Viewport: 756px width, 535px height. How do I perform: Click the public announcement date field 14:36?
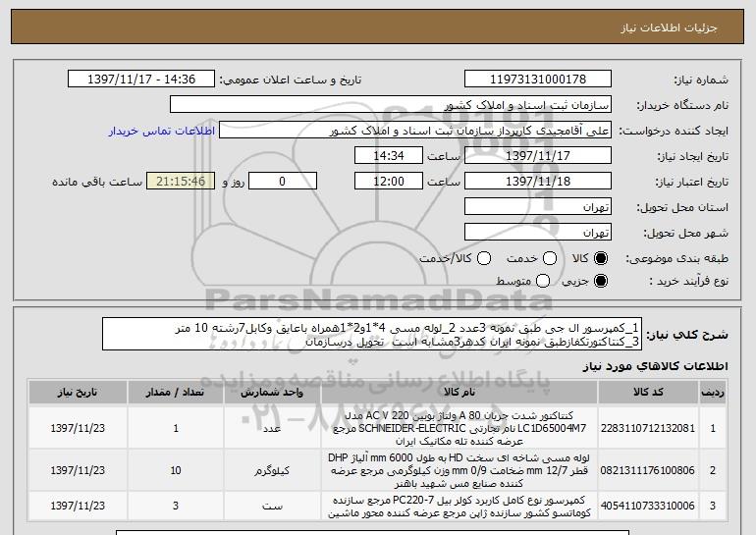[141, 80]
